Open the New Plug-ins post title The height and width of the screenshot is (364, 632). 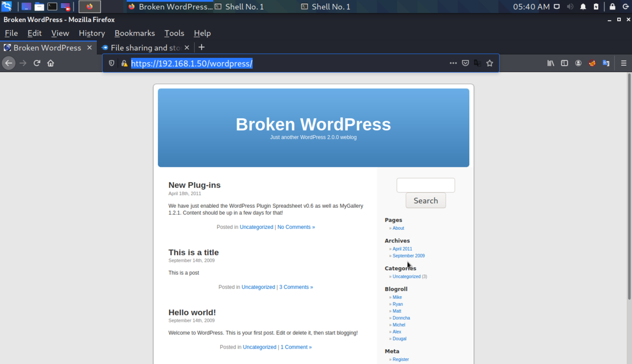point(194,185)
